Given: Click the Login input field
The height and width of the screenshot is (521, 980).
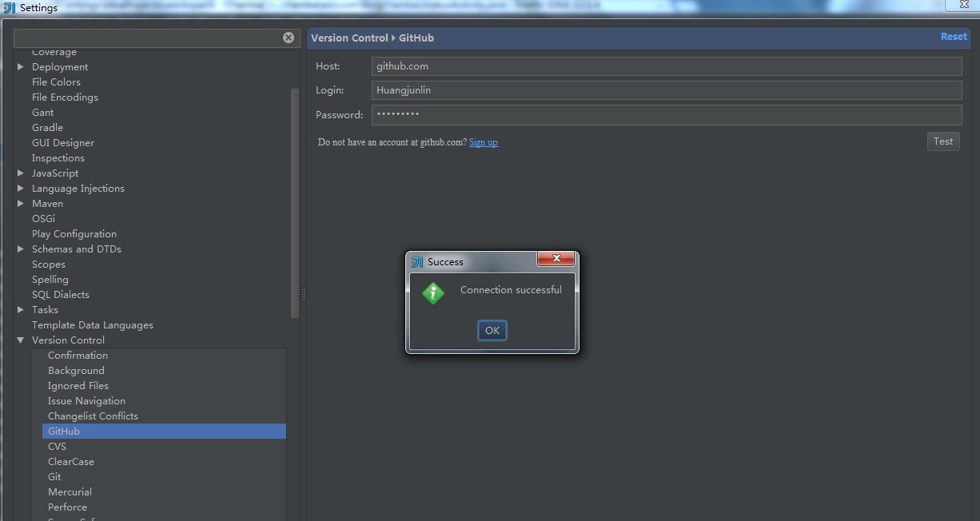Looking at the screenshot, I should click(667, 90).
